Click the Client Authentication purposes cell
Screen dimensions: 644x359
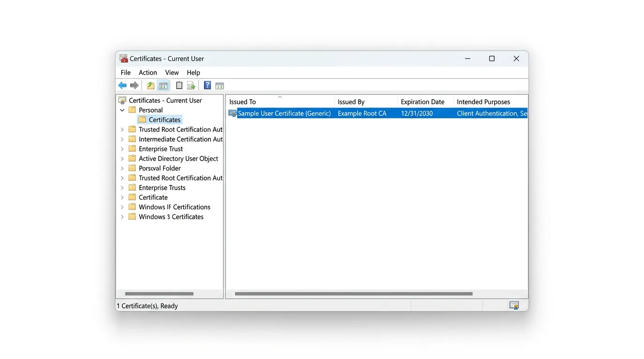pyautogui.click(x=491, y=113)
